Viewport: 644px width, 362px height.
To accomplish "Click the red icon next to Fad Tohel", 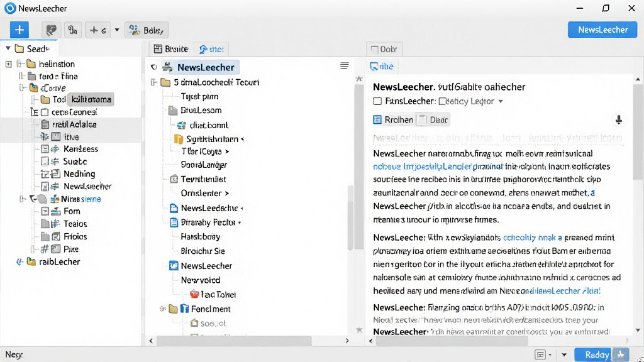I will 194,294.
